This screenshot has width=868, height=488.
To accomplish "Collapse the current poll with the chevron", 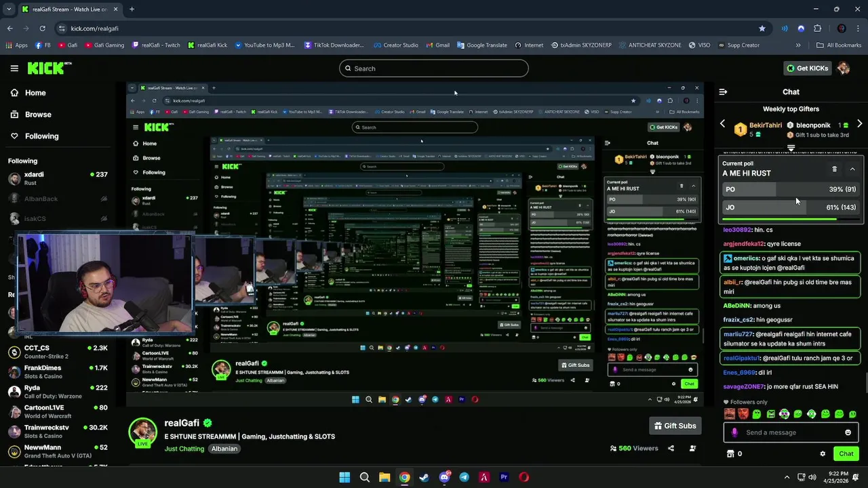I will (x=852, y=169).
